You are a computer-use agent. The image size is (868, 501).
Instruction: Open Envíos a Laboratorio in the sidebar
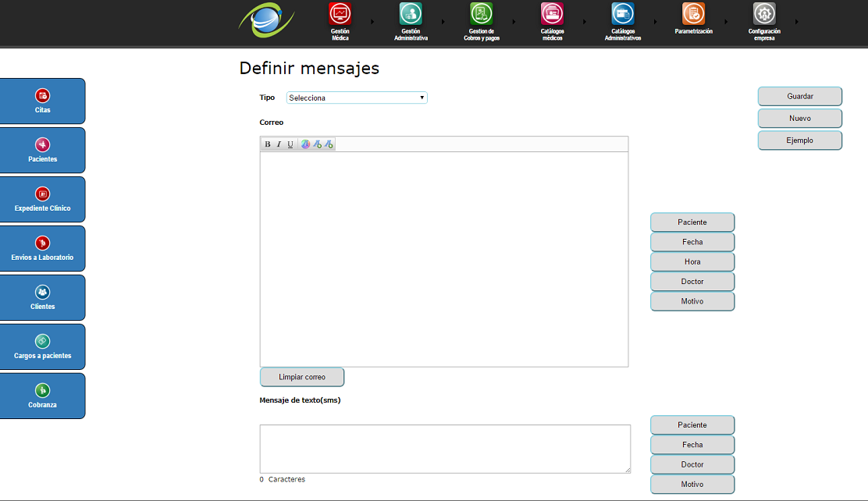pyautogui.click(x=43, y=248)
